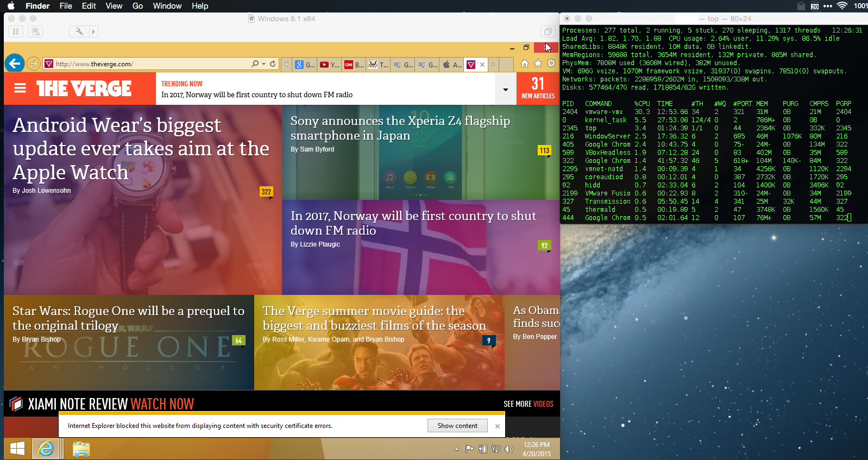The image size is (868, 460).
Task: Click the 9 comments badge
Action: 489,341
